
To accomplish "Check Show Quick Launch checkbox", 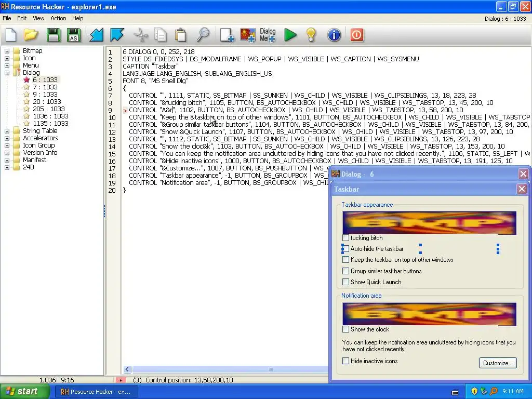I will (x=345, y=282).
